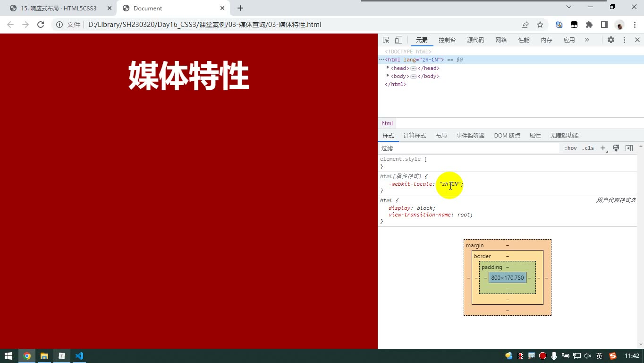Open the 性能 tab
644x363 pixels.
(x=524, y=40)
